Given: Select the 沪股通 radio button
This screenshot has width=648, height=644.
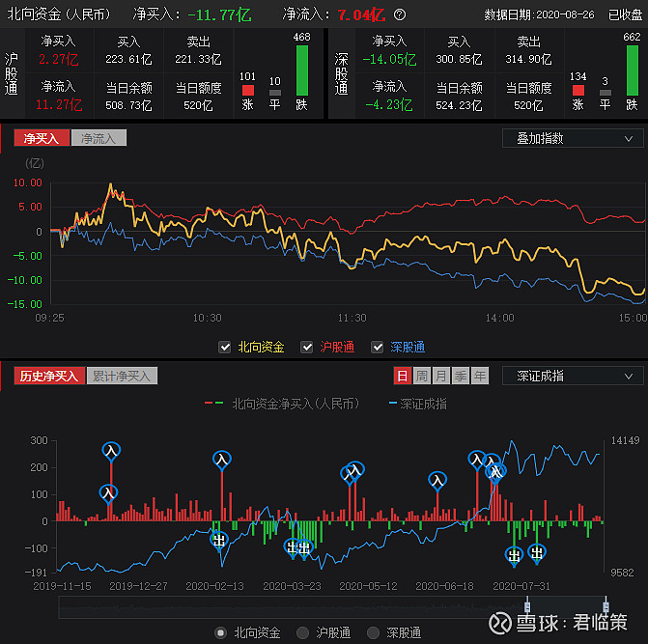Looking at the screenshot, I should click(x=302, y=632).
